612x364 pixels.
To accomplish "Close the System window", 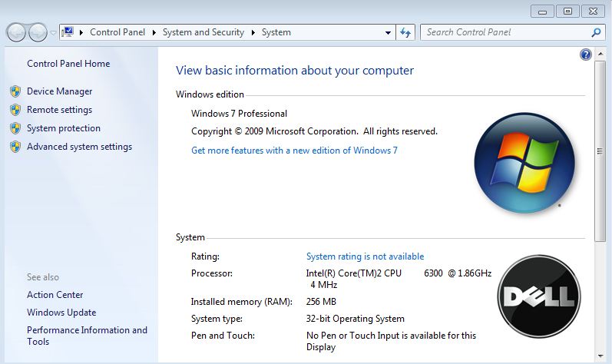I will 593,12.
